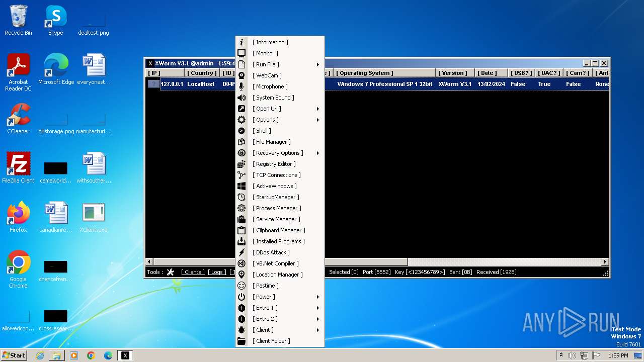Click the Power button icon

click(242, 297)
